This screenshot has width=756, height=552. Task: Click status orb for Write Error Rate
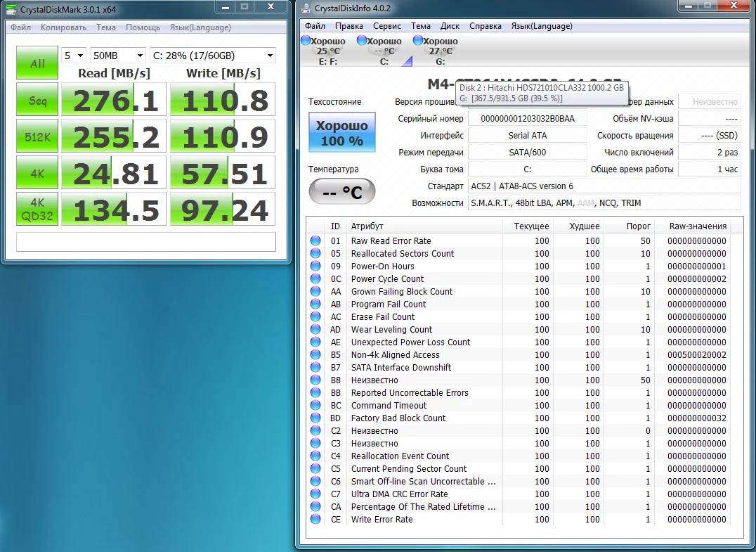tap(315, 520)
